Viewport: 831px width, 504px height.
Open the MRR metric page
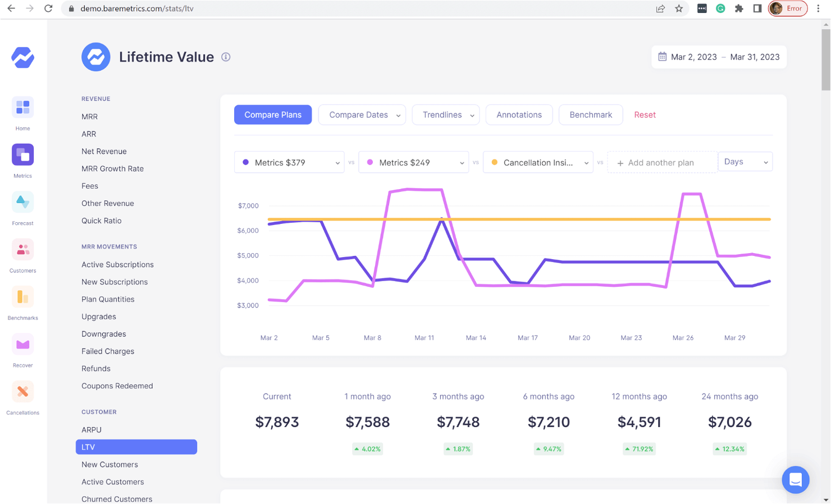click(89, 116)
